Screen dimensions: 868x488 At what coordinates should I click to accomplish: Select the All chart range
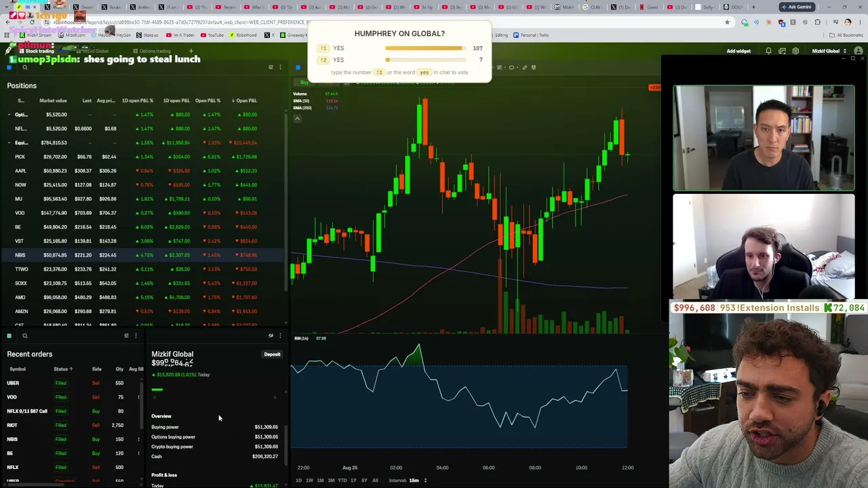375,481
